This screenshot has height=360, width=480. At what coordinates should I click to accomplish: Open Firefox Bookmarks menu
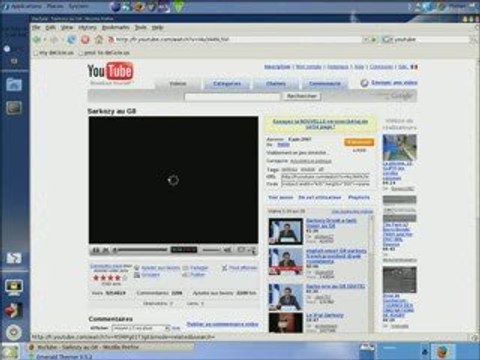point(115,27)
